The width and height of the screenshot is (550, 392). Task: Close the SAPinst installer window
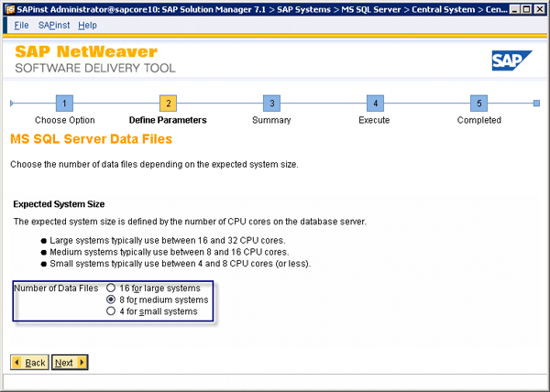(540, 8)
